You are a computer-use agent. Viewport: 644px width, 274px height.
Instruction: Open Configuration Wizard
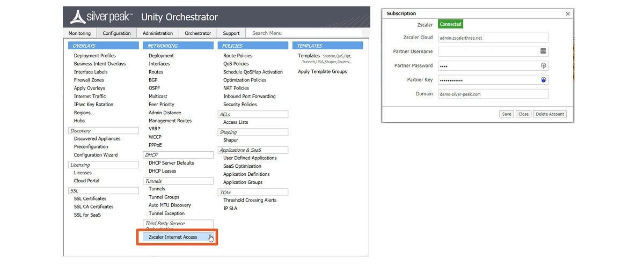coord(96,155)
